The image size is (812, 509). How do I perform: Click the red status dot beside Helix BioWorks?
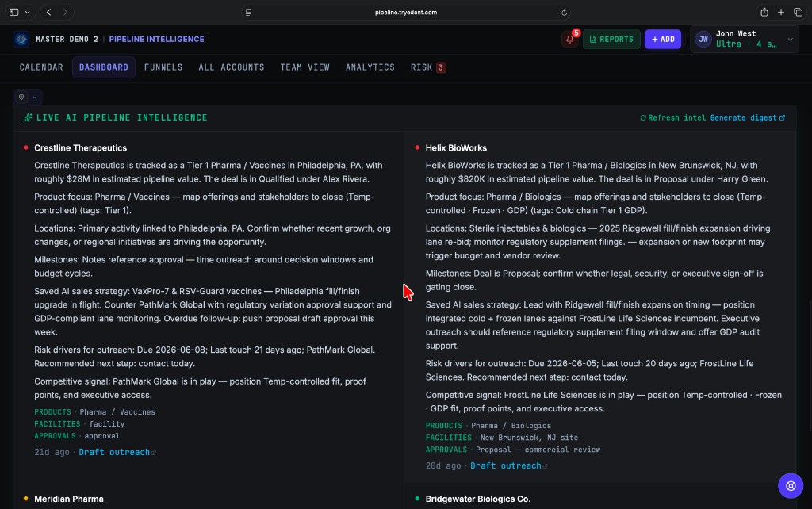point(417,147)
